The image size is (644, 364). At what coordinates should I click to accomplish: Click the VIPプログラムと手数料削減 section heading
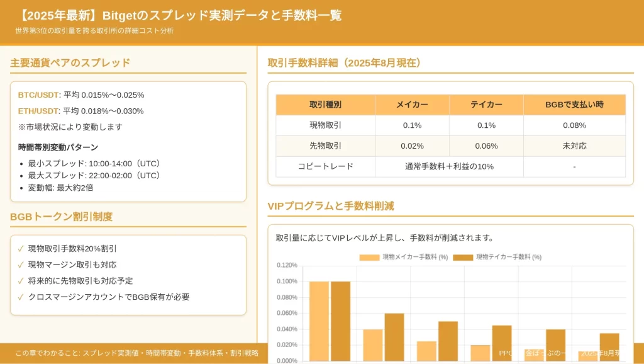coord(331,206)
